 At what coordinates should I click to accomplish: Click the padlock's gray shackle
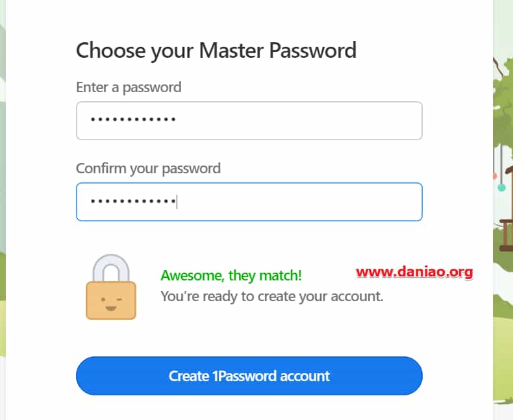(111, 268)
